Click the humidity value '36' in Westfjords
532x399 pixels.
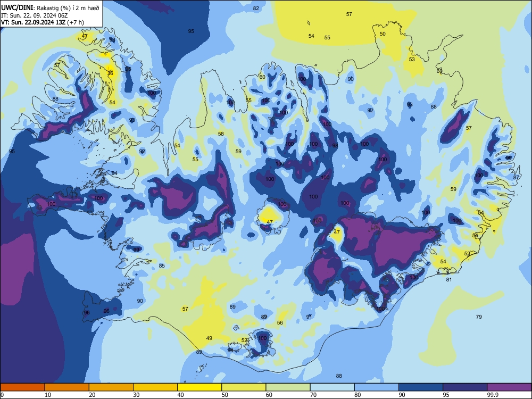(110, 73)
